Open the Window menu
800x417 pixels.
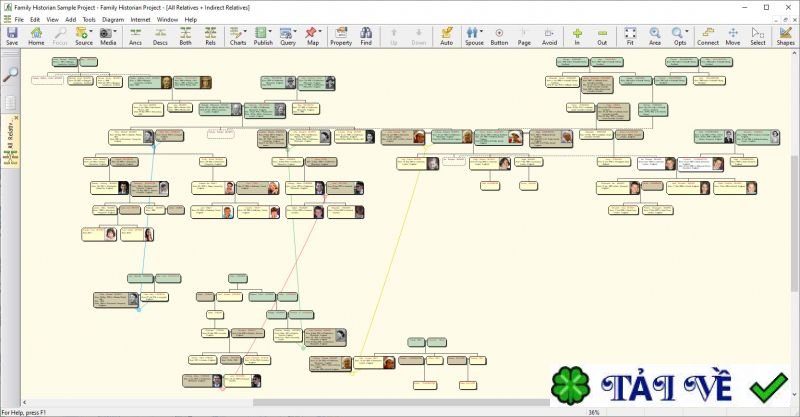(167, 19)
